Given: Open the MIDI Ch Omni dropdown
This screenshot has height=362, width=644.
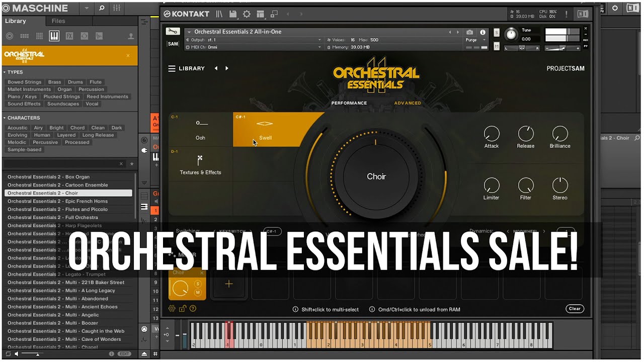Looking at the screenshot, I should [x=254, y=47].
